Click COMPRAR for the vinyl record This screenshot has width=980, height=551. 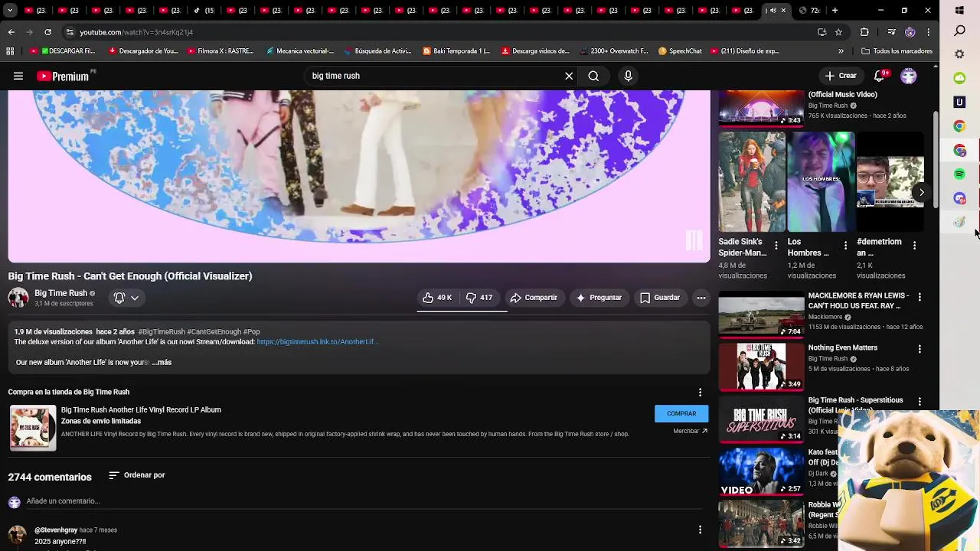[681, 413]
